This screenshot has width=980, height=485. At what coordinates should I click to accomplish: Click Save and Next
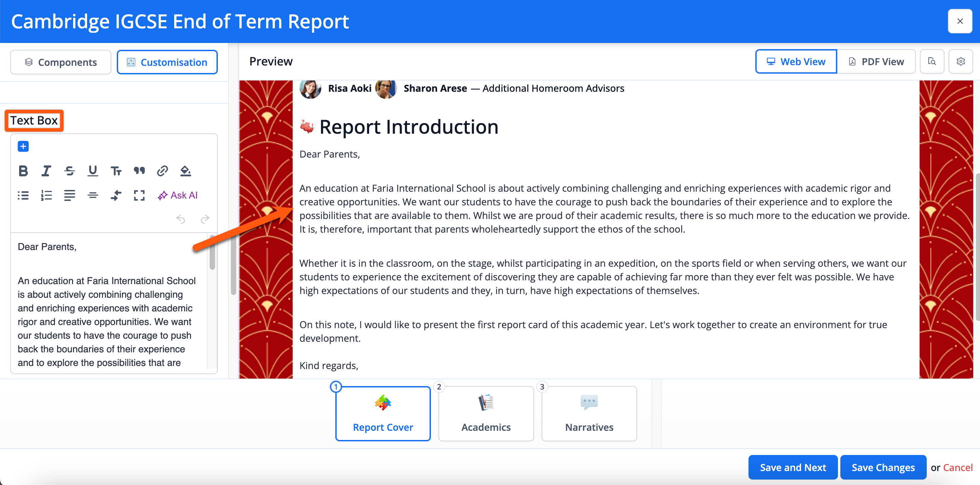click(x=793, y=467)
